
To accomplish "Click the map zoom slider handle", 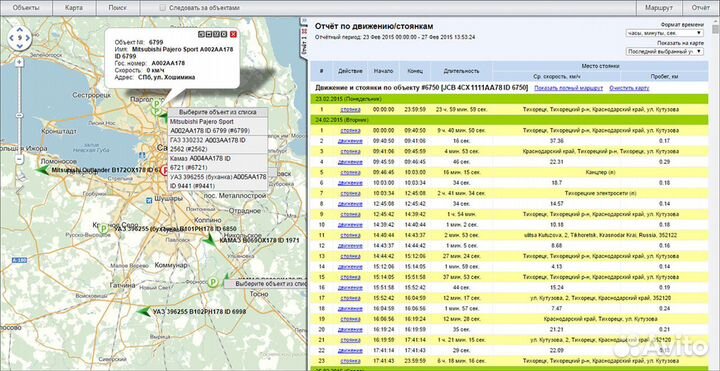I will coord(19,114).
